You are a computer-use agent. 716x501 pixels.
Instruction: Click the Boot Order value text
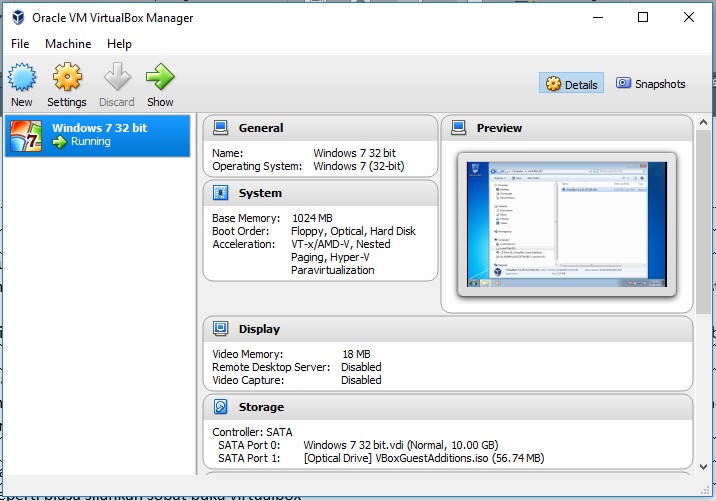point(353,231)
